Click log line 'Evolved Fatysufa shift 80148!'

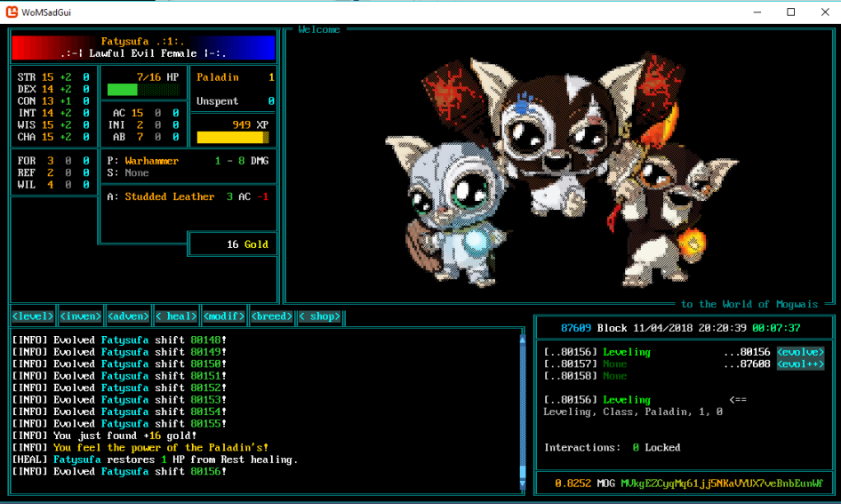tap(119, 340)
